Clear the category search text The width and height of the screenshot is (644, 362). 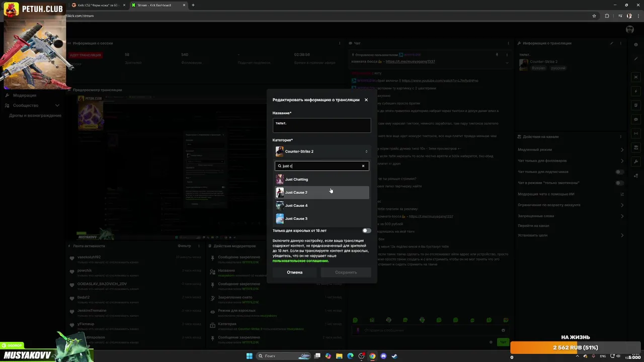coord(363,166)
